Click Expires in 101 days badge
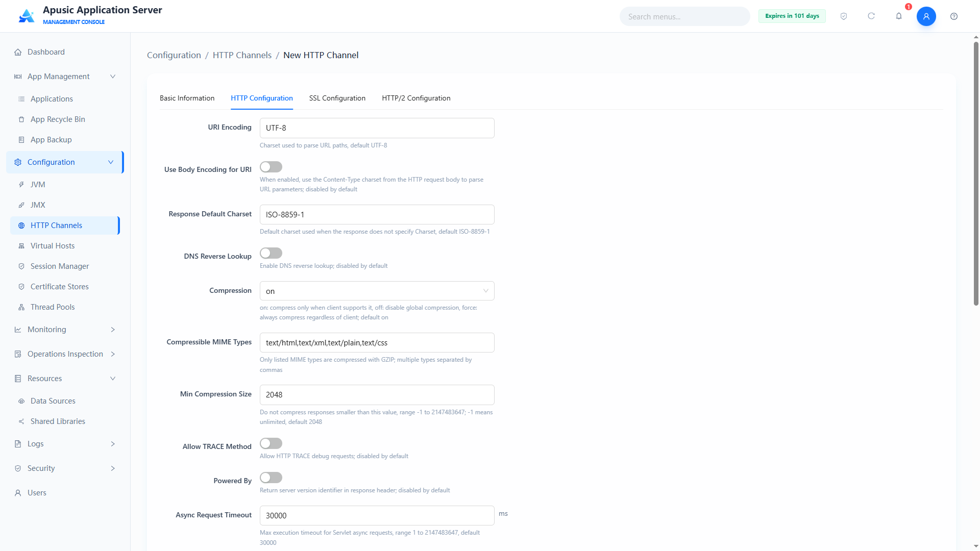980x551 pixels. pos(792,16)
